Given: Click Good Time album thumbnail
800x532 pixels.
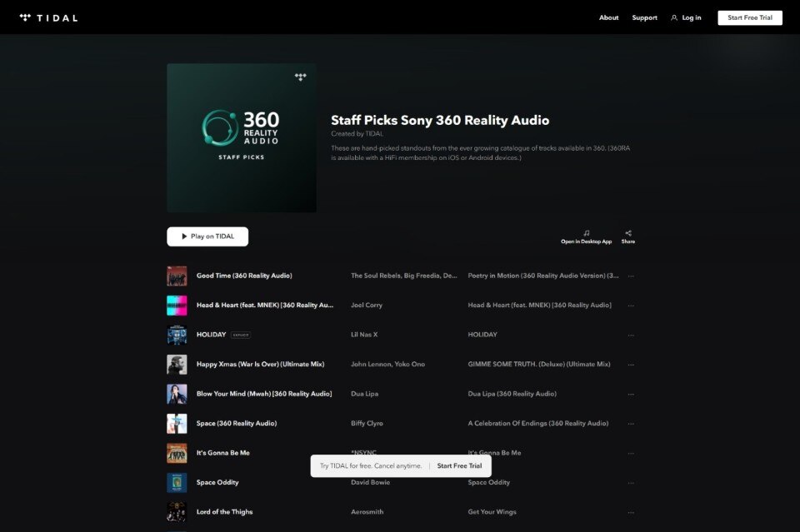Looking at the screenshot, I should click(177, 276).
